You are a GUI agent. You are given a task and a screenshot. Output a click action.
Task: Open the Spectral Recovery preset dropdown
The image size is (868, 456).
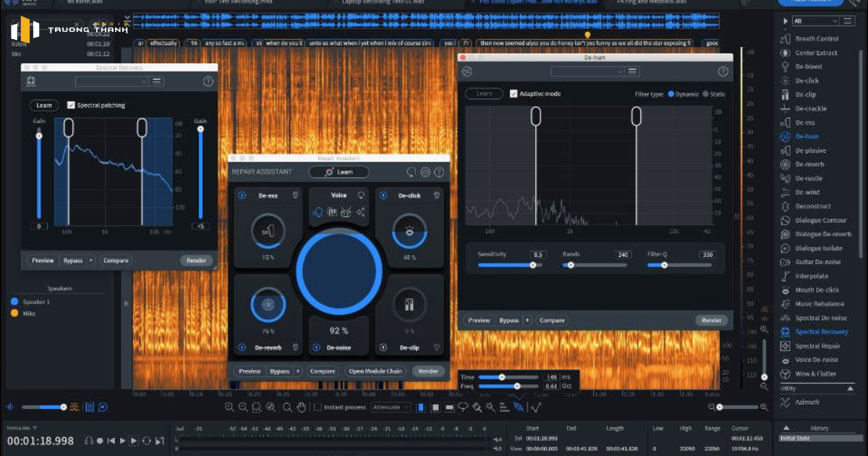[x=112, y=81]
